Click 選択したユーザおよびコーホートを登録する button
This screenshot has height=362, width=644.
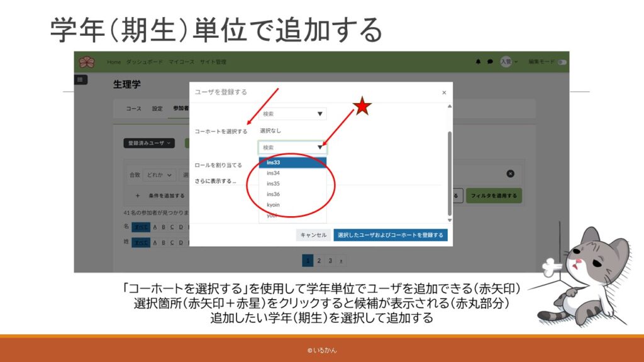click(x=391, y=235)
